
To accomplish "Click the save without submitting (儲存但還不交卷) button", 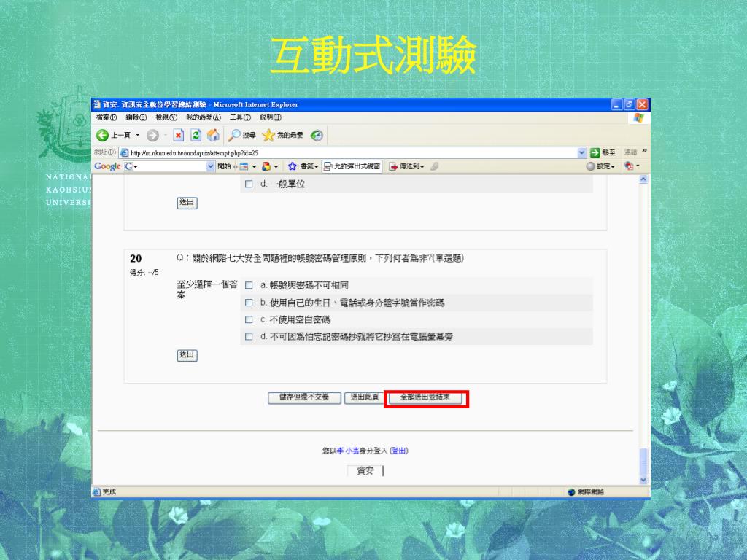I will click(x=304, y=397).
